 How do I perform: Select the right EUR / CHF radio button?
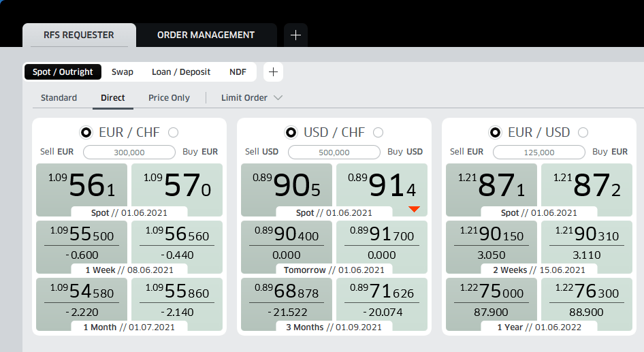pos(173,132)
